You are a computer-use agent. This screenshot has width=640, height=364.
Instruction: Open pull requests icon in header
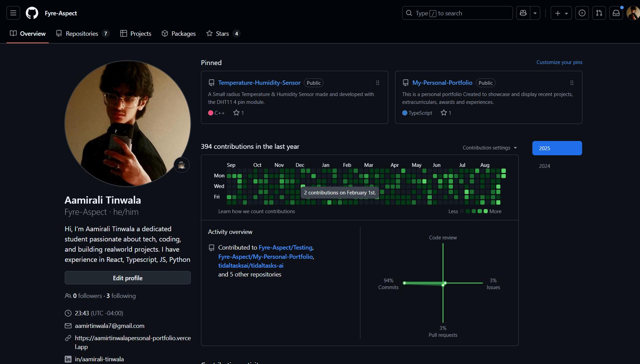click(599, 13)
